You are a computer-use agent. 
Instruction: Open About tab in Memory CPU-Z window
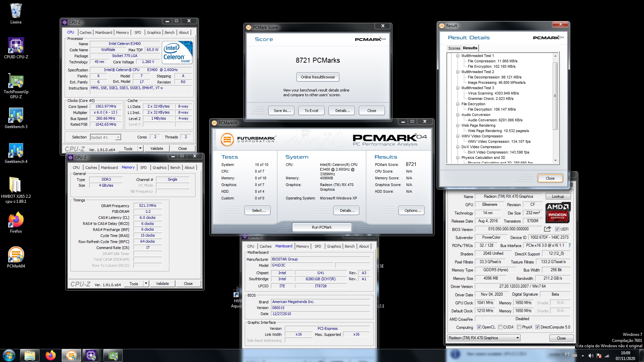pyautogui.click(x=190, y=168)
